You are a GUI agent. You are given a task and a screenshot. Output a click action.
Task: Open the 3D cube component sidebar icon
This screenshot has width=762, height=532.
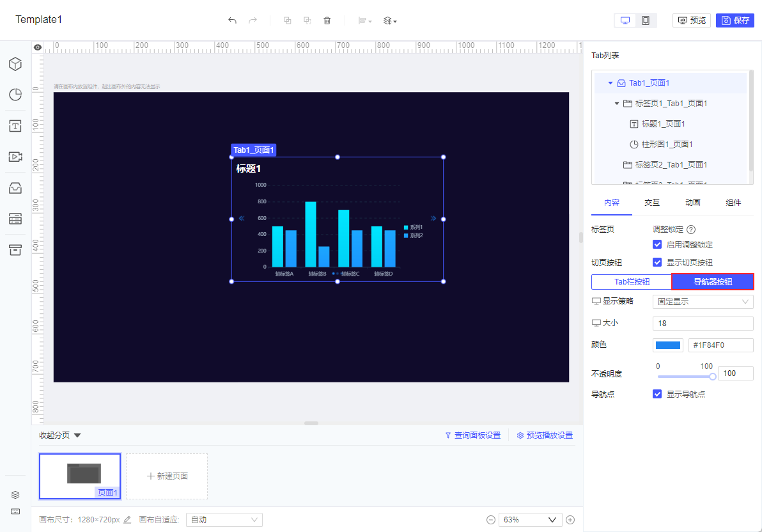tap(15, 64)
